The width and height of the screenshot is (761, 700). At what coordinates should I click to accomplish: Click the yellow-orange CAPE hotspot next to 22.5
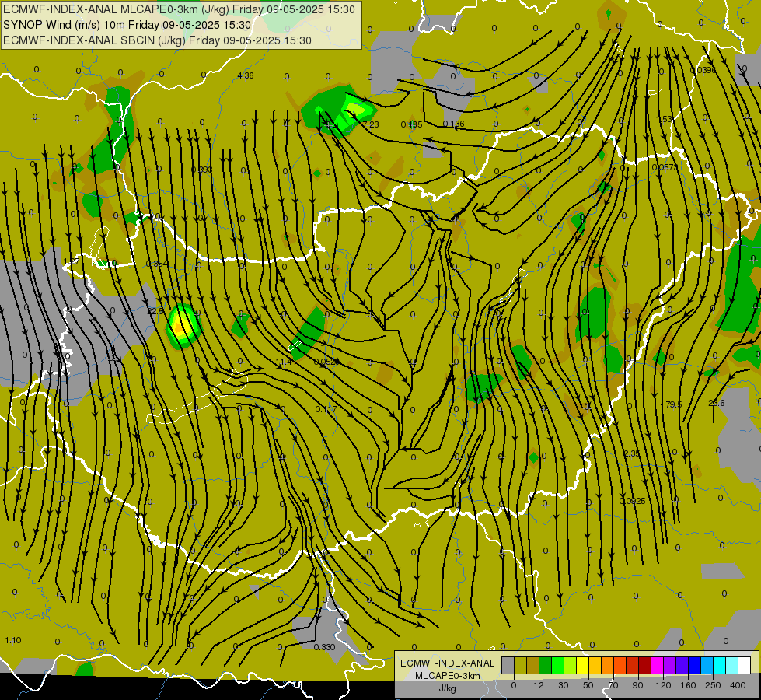(182, 325)
